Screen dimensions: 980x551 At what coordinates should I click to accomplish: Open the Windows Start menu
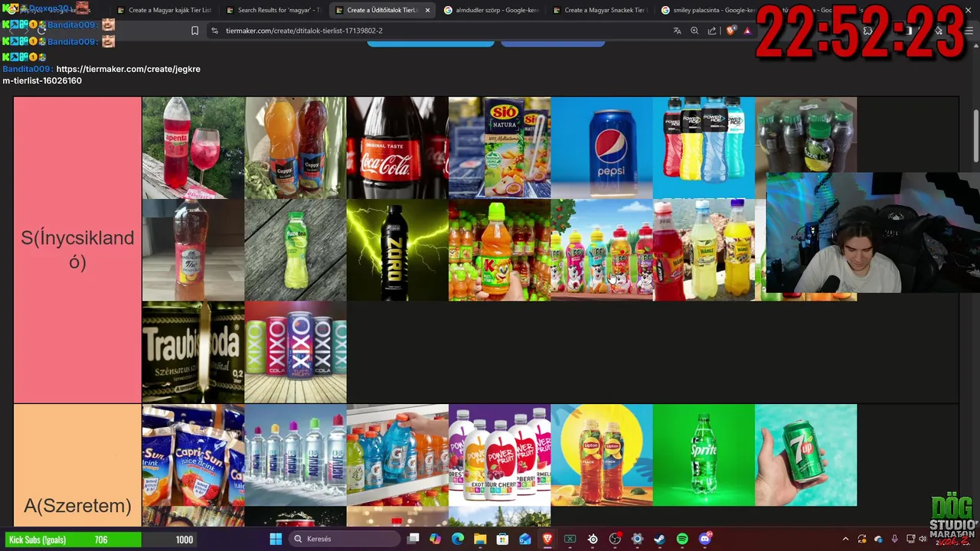click(276, 539)
